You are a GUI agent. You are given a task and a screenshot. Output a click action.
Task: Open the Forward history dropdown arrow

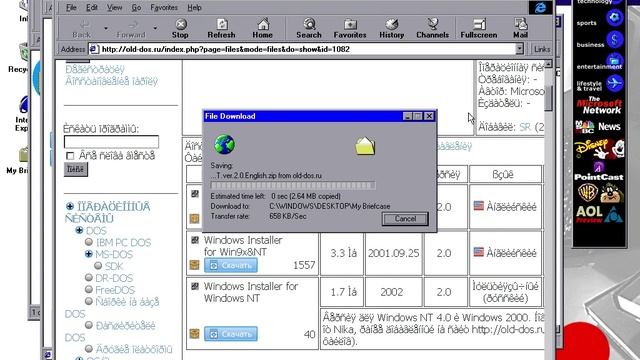155,28
